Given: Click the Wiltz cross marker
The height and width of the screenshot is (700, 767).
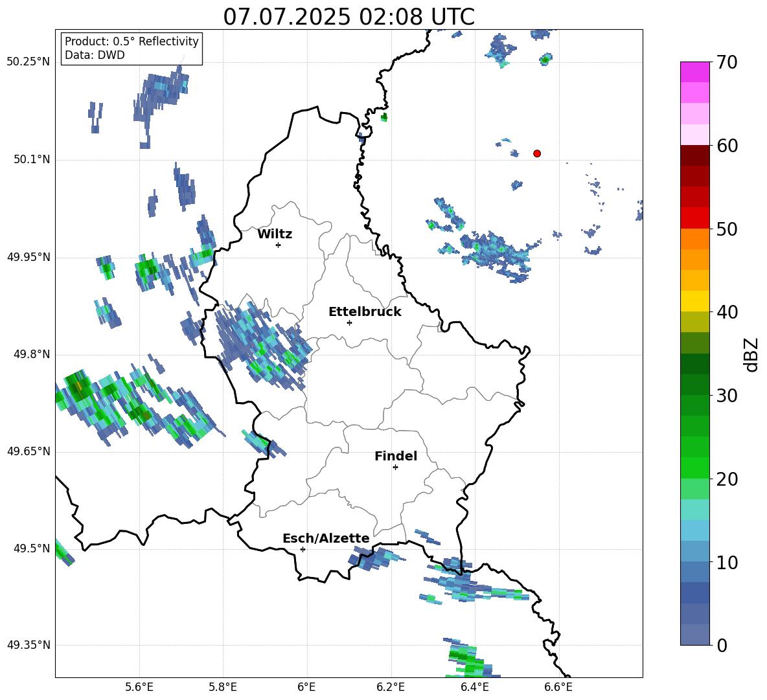Looking at the screenshot, I should coord(279,245).
